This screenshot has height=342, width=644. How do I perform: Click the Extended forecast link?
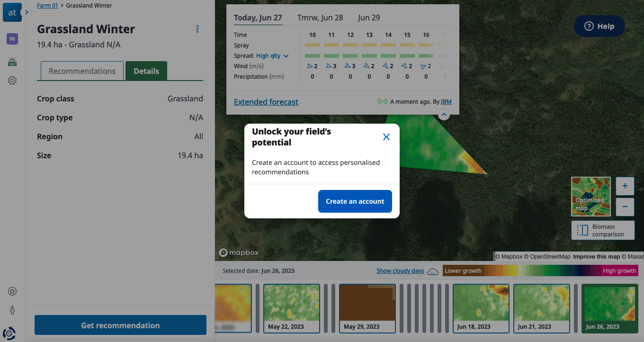pos(266,102)
